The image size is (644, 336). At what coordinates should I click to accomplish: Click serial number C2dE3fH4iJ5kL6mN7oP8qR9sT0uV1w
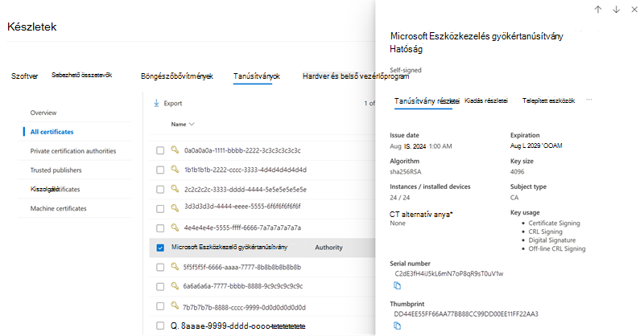click(449, 273)
